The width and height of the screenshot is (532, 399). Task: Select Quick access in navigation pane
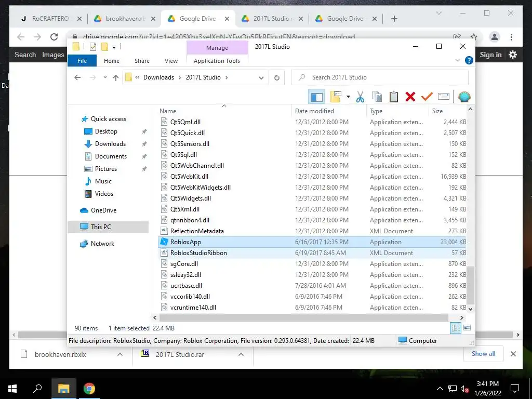[x=108, y=119]
